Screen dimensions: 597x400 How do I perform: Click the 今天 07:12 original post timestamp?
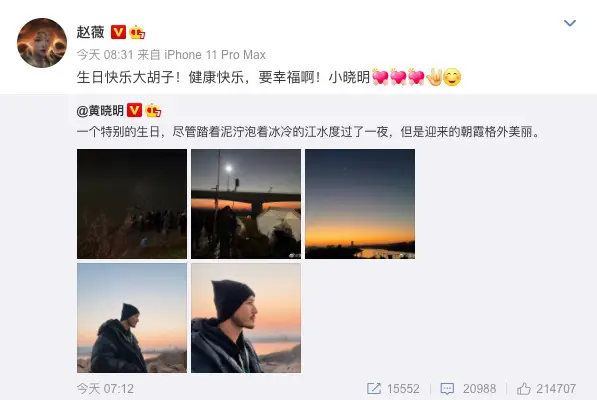[105, 389]
